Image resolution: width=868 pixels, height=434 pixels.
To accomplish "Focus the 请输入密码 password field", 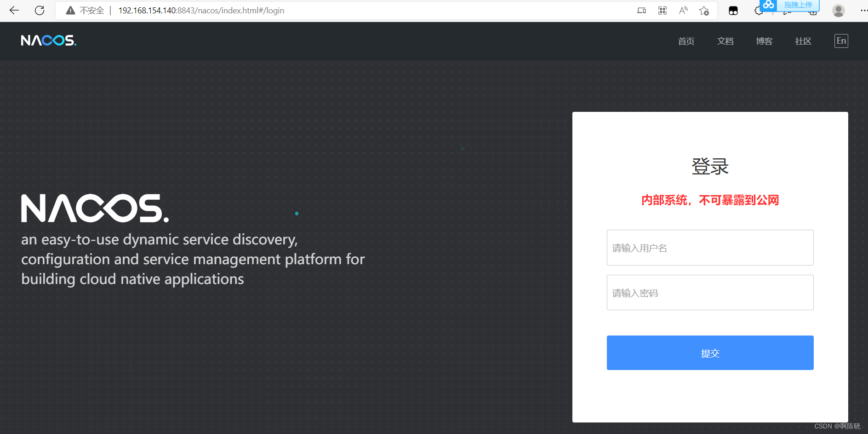I will click(710, 293).
